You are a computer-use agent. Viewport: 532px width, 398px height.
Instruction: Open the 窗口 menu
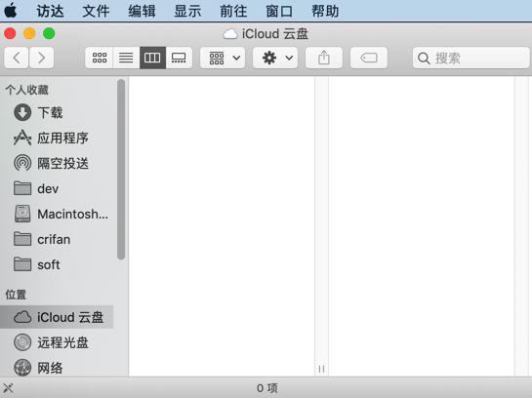pos(279,11)
